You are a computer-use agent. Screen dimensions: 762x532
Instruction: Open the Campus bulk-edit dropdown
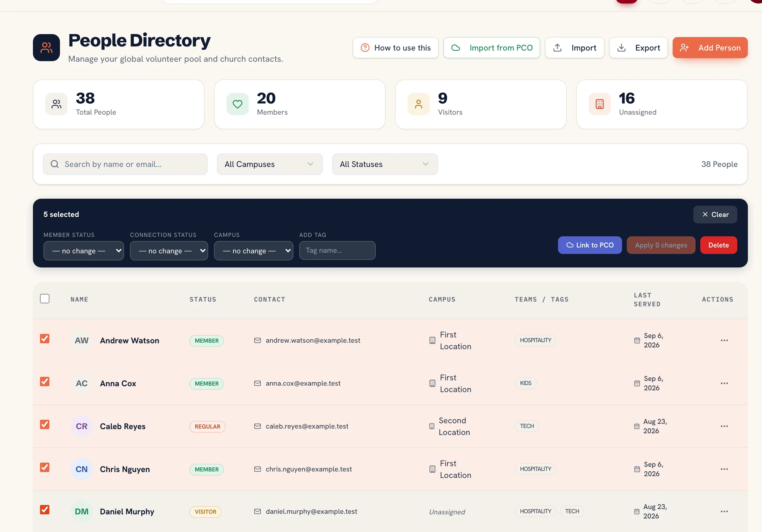click(x=253, y=251)
